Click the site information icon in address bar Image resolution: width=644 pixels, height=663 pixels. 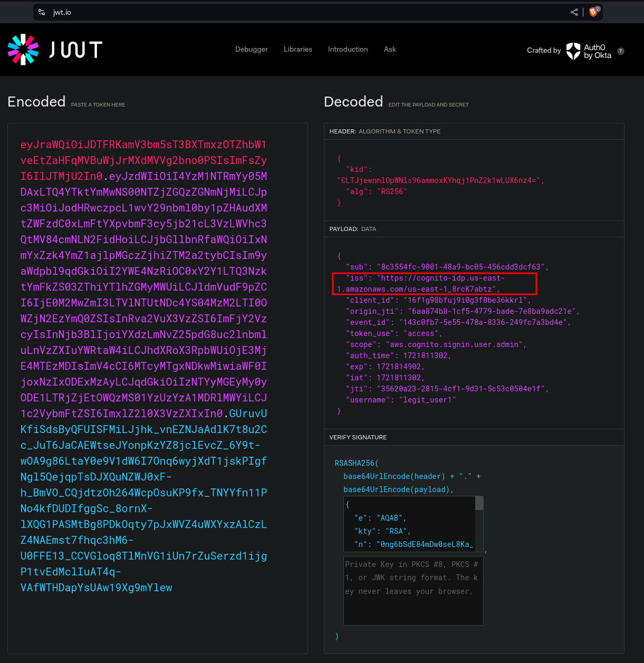[x=42, y=12]
